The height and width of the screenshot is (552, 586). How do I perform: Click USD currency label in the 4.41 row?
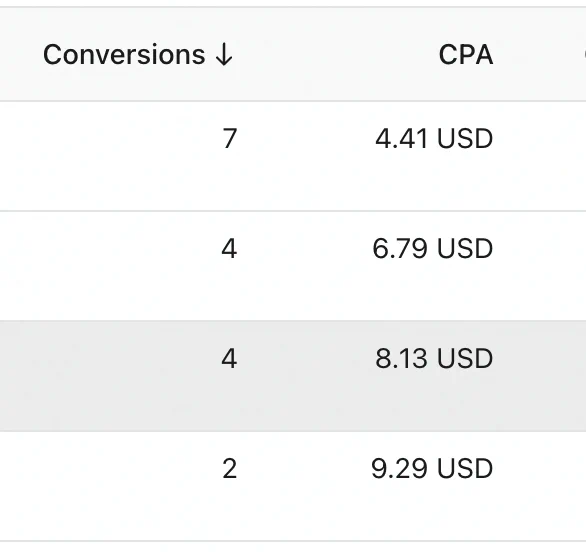[x=465, y=139]
